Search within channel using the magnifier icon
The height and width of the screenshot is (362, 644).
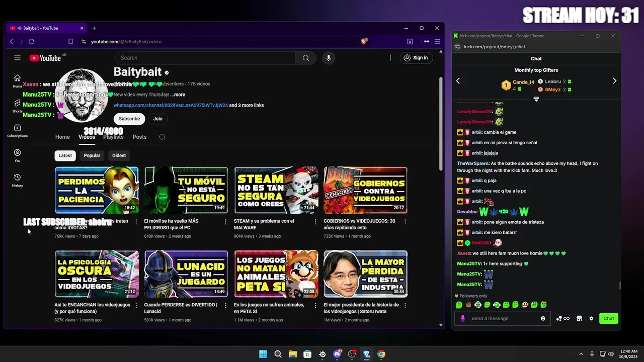click(x=162, y=137)
